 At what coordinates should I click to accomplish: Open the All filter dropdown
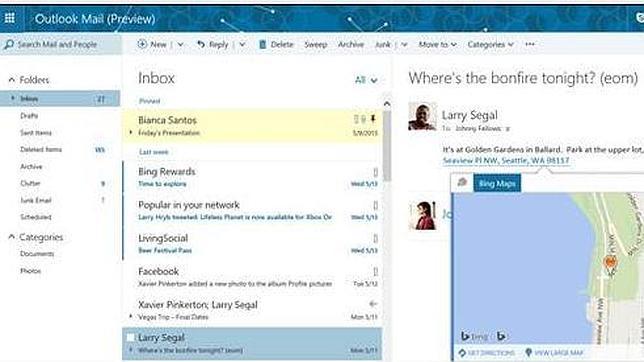[366, 80]
